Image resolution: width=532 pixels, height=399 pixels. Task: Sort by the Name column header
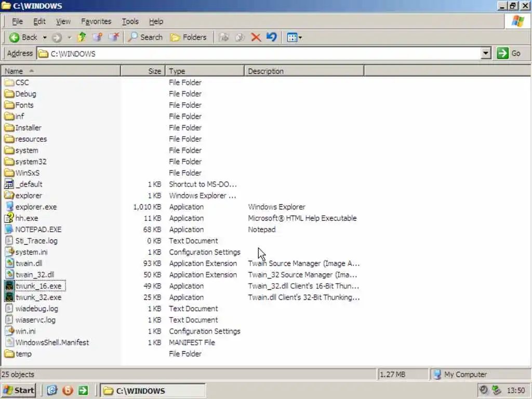(61, 71)
